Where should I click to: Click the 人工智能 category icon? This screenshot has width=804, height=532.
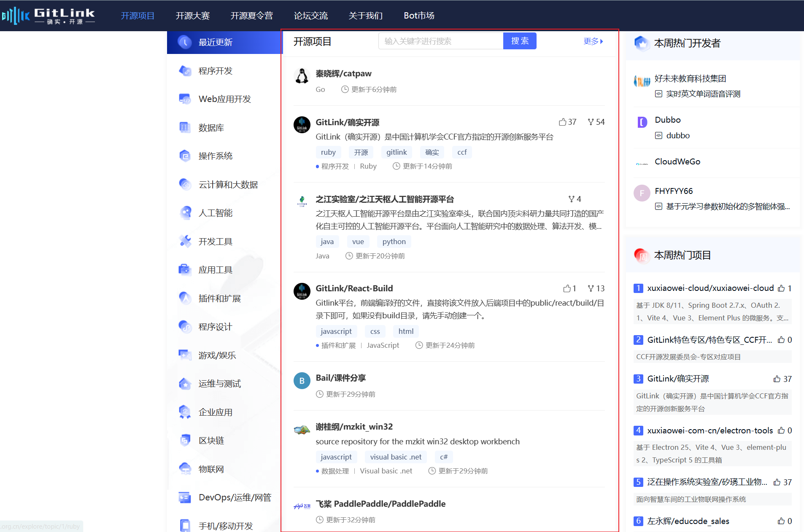click(185, 213)
